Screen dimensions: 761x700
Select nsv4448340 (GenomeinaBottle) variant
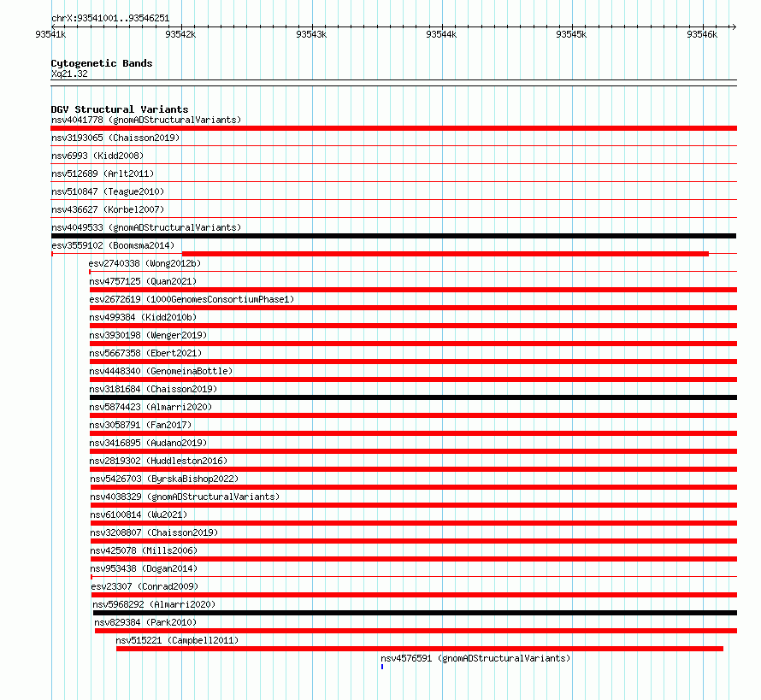coord(161,371)
